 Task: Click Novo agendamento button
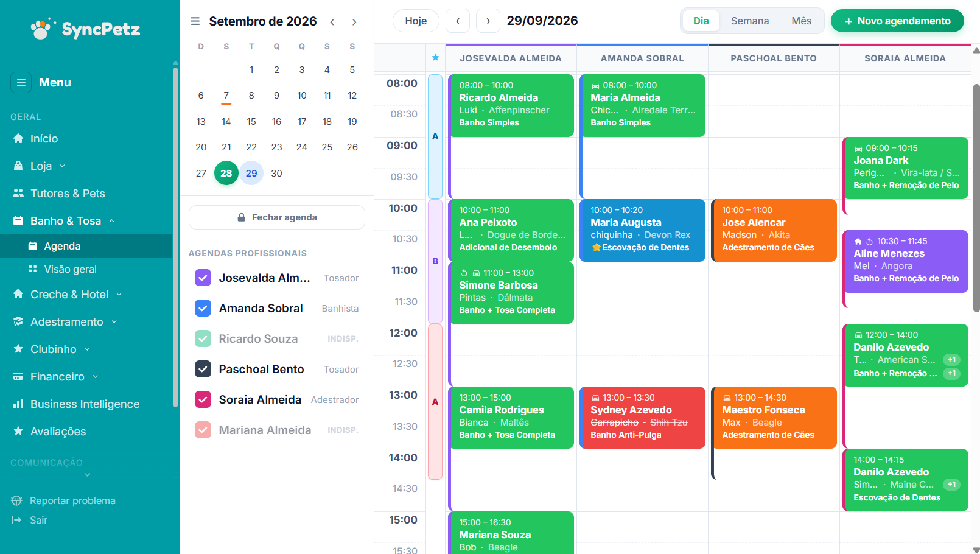(897, 21)
